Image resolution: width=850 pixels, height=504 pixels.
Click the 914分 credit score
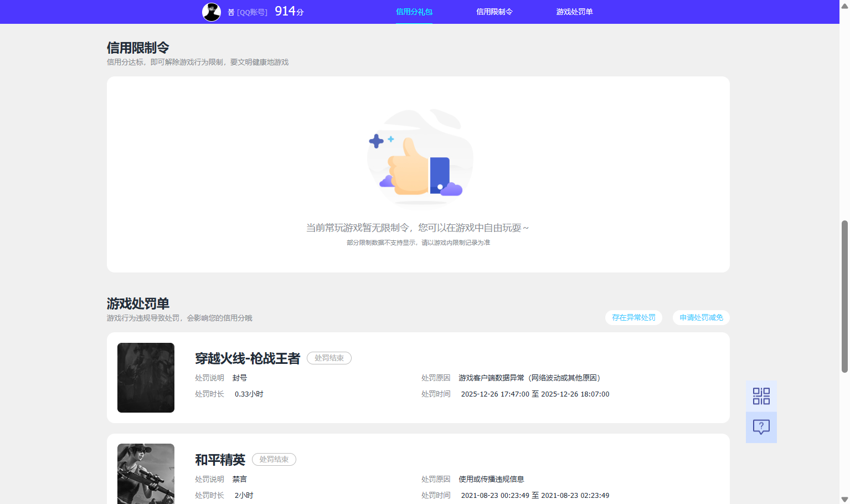(289, 11)
